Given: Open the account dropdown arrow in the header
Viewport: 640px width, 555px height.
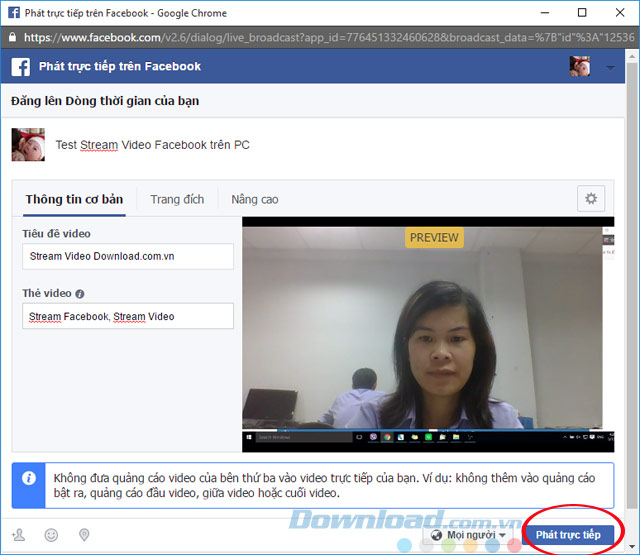Looking at the screenshot, I should [x=611, y=68].
